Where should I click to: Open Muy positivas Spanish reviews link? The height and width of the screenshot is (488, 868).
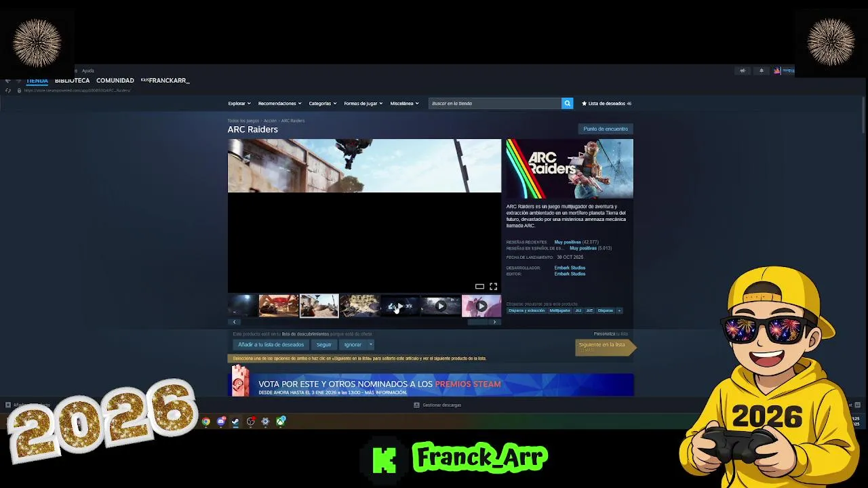[583, 248]
